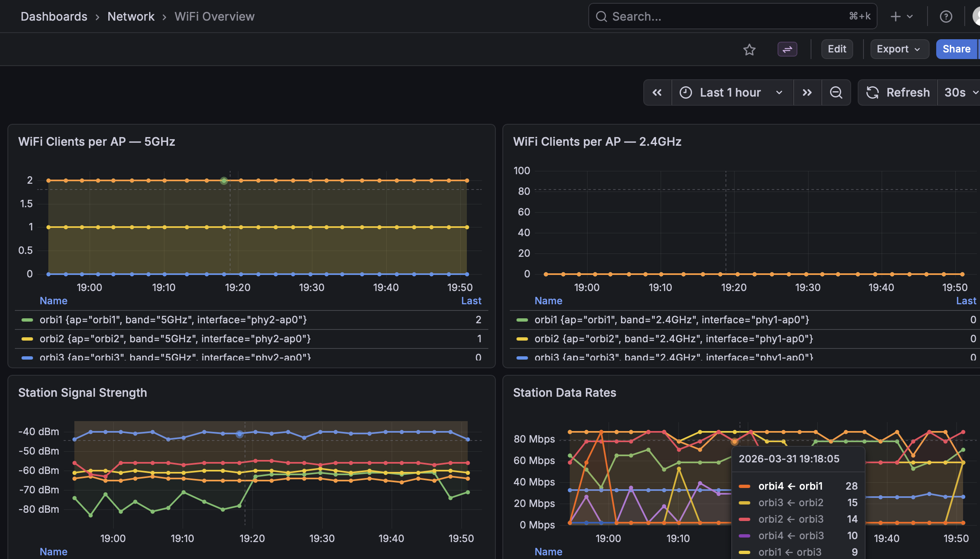Shift time range backward with double-left arrows
This screenshot has width=980, height=559.
tap(657, 92)
